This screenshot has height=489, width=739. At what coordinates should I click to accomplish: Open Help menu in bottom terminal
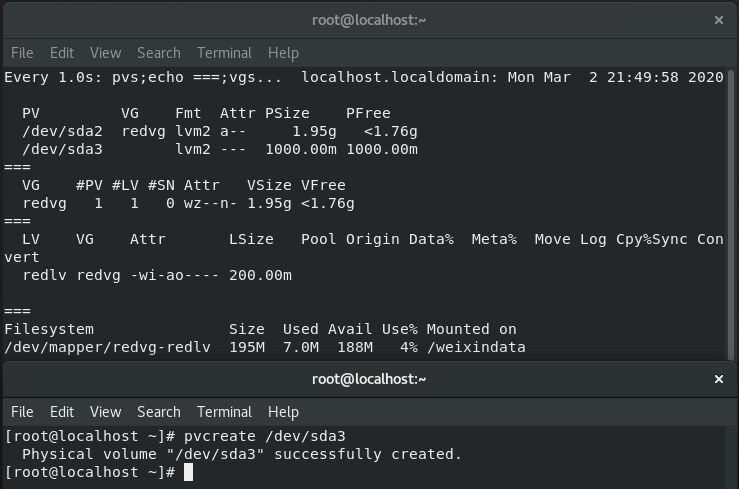point(283,412)
